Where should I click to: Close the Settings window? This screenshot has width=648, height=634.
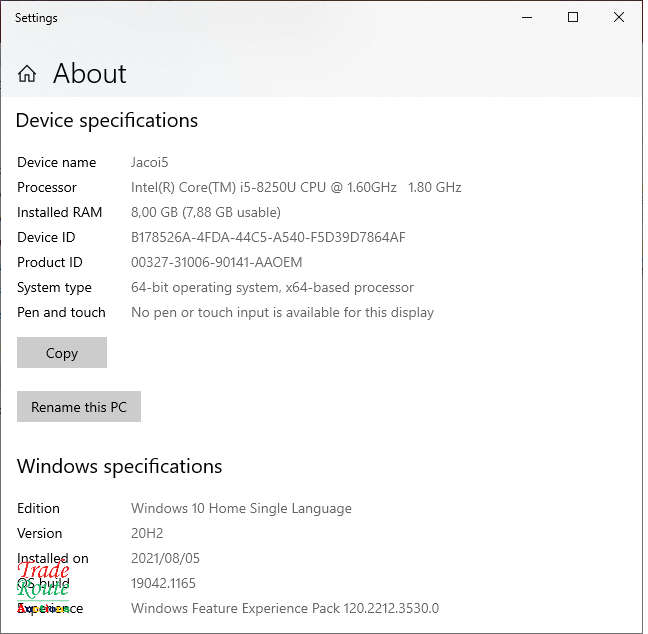(619, 17)
